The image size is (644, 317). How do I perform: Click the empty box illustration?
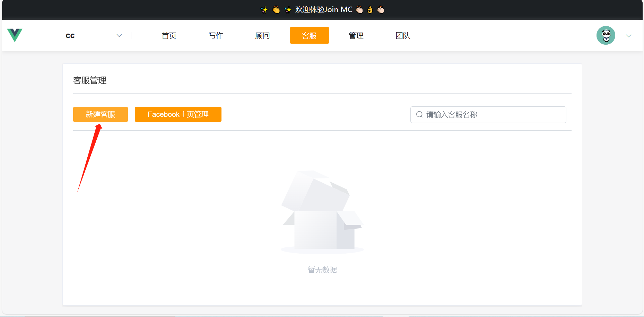tap(322, 212)
